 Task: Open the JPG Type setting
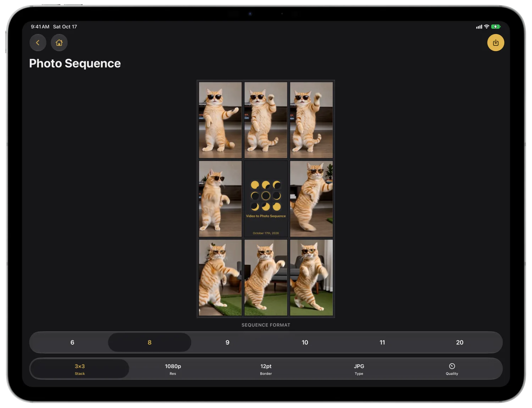click(359, 369)
